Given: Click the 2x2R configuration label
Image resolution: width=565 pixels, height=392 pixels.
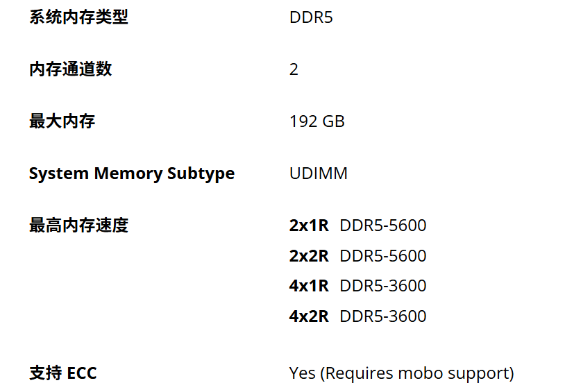Looking at the screenshot, I should click(309, 256).
